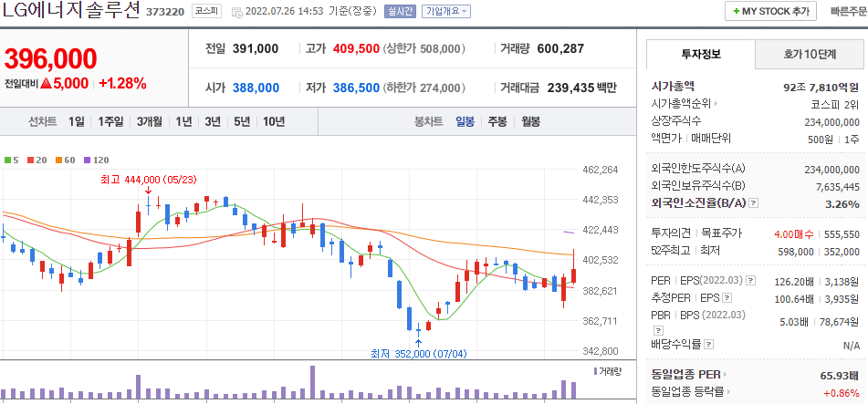868x404 pixels.
Task: Click the 3.26% foreign ownership ratio
Action: click(x=842, y=204)
